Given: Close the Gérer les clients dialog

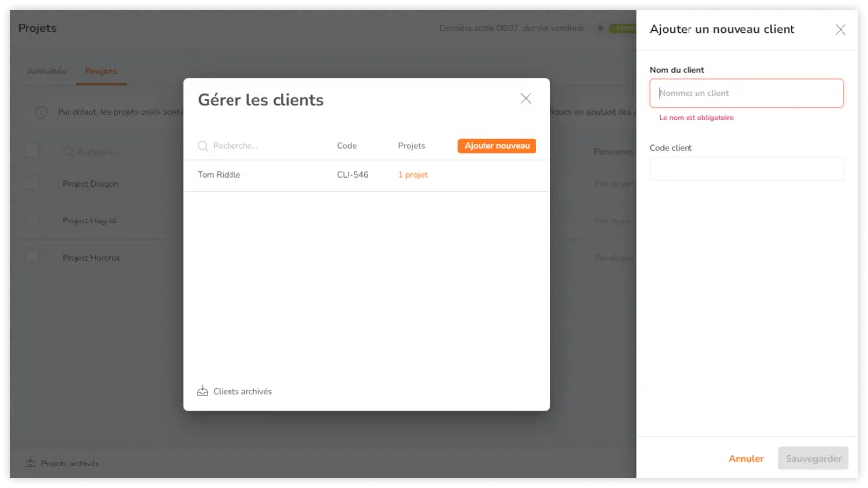Looking at the screenshot, I should click(526, 99).
